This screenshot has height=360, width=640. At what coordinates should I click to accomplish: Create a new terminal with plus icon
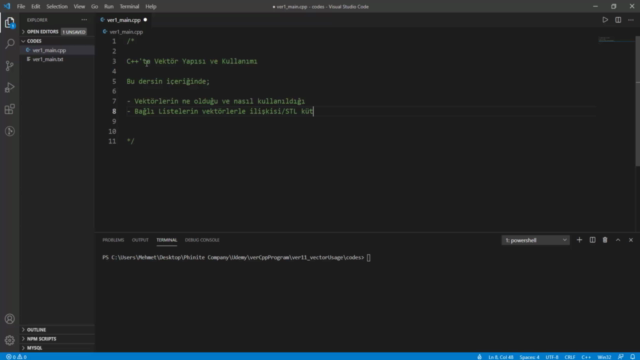pos(579,240)
